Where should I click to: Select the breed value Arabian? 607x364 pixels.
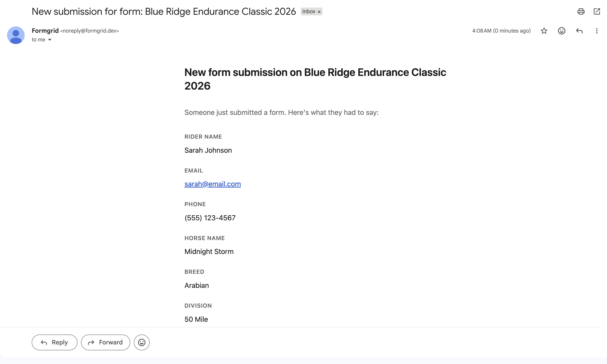coord(197,285)
